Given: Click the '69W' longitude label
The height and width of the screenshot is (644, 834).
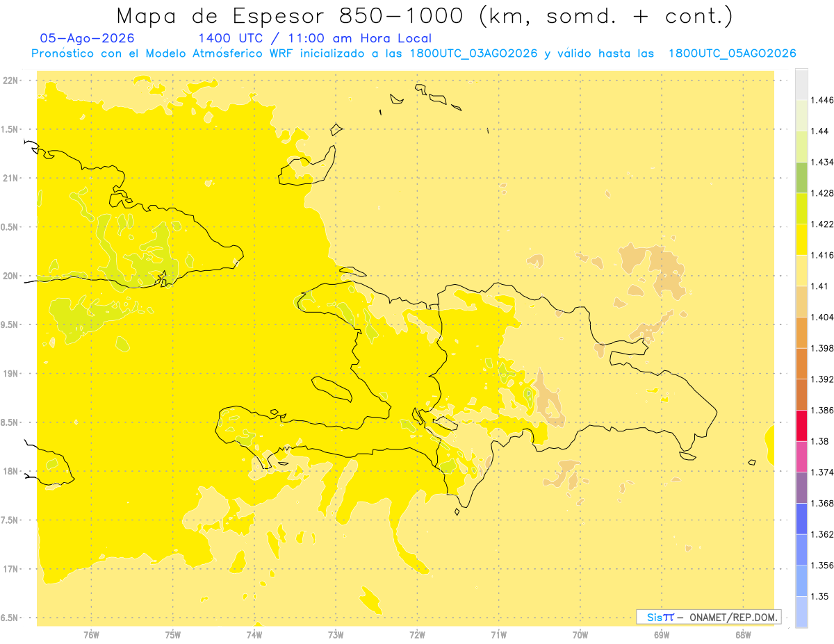Looking at the screenshot, I should click(662, 635).
